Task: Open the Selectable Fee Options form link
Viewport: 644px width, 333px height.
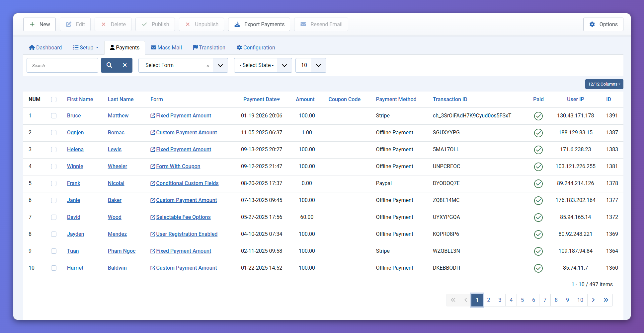Action: click(x=183, y=217)
